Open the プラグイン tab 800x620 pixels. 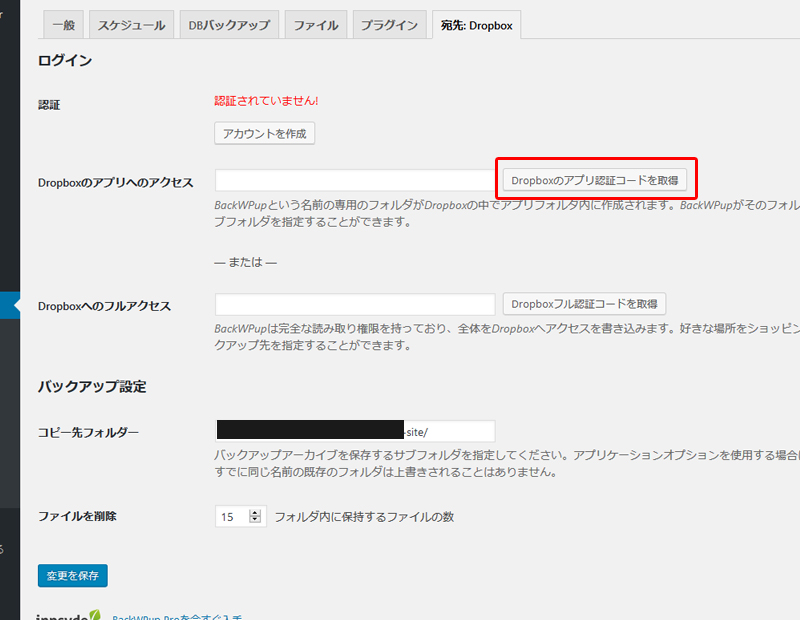pos(389,25)
